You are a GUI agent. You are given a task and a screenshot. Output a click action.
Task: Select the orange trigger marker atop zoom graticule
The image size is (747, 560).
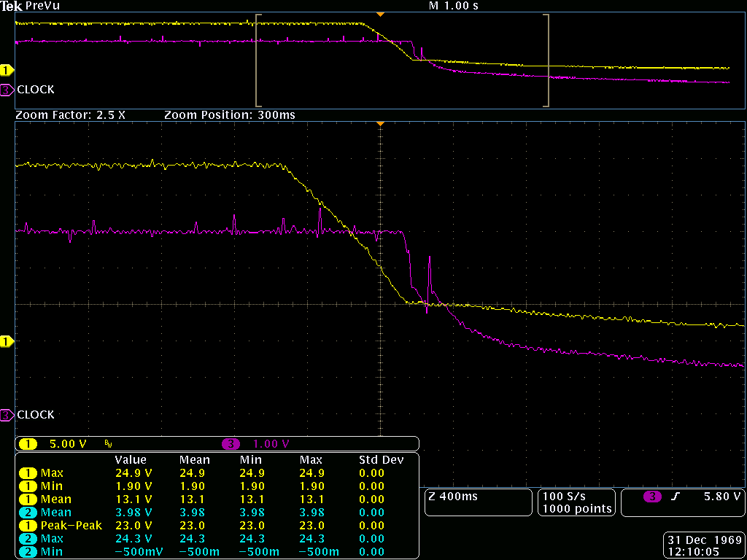tap(380, 124)
